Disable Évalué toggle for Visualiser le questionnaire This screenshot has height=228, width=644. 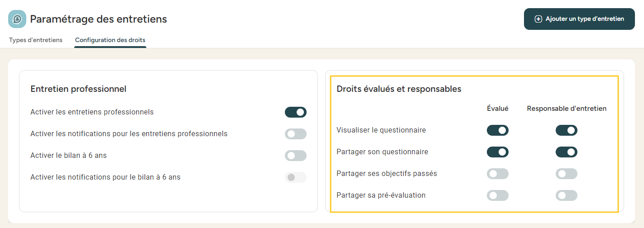(x=497, y=130)
